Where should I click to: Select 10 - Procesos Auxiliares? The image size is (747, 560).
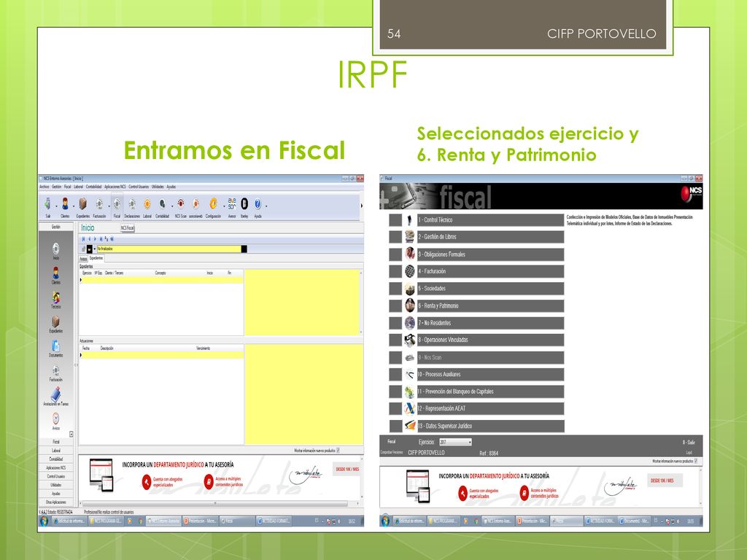pos(490,374)
